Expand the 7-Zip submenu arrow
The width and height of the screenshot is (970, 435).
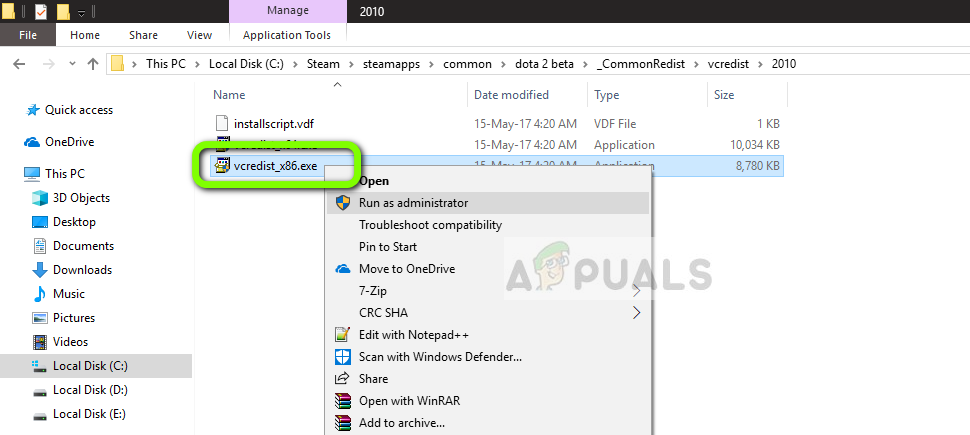click(637, 290)
